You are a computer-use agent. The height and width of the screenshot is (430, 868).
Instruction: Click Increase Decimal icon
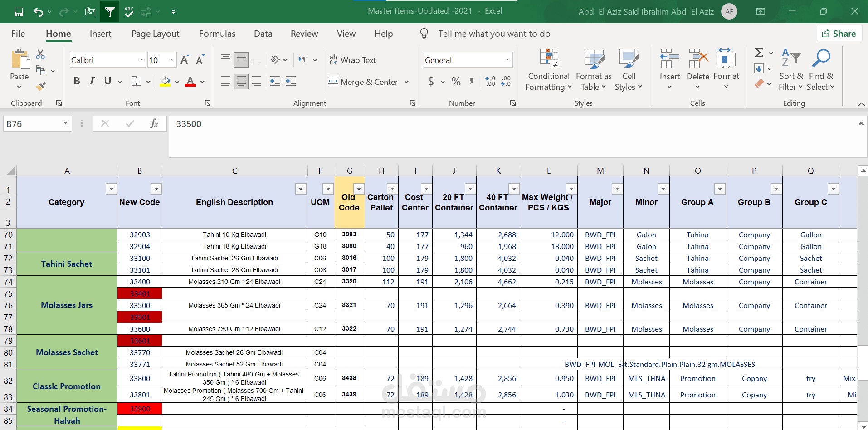[490, 81]
